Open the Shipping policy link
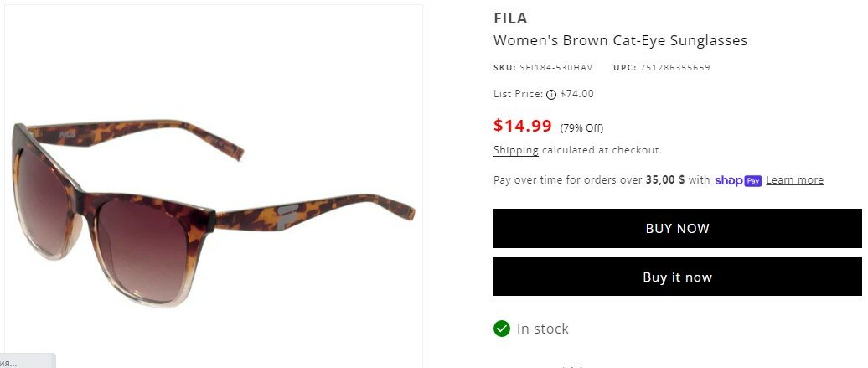The image size is (868, 368). pos(515,151)
